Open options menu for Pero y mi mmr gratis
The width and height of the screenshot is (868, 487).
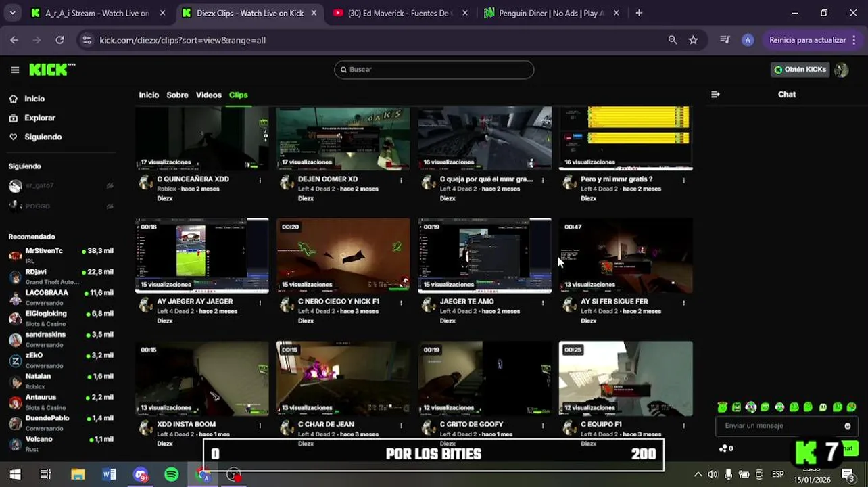coord(684,180)
